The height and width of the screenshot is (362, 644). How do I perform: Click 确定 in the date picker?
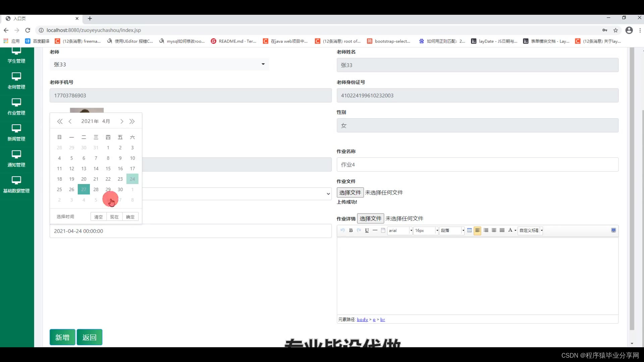coord(130,217)
